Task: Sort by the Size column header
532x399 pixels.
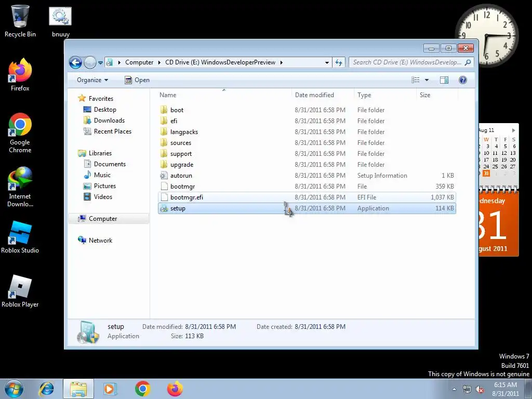Action: tap(436, 95)
